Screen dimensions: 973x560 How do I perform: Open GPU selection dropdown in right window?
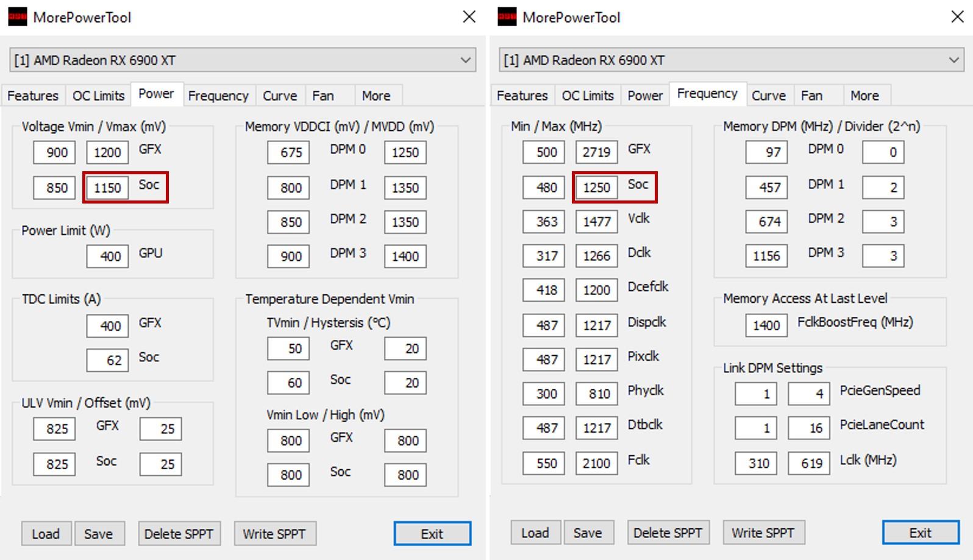732,60
